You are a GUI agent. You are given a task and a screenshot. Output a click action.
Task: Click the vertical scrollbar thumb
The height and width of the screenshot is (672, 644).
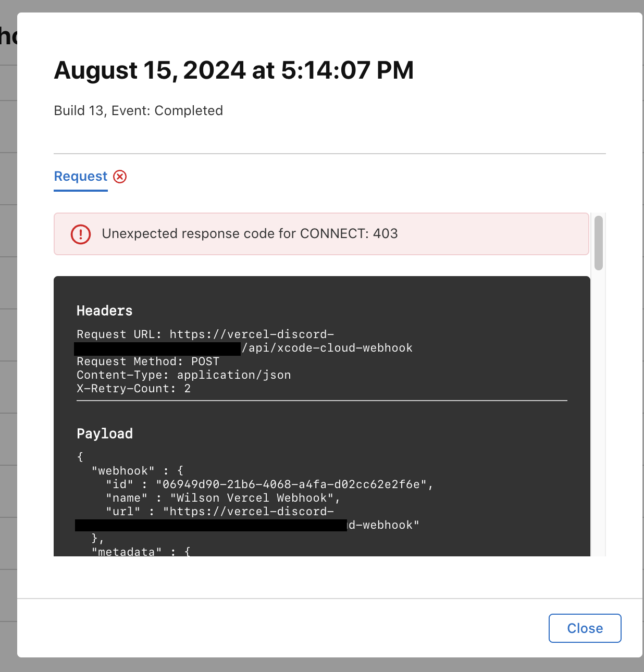(599, 243)
